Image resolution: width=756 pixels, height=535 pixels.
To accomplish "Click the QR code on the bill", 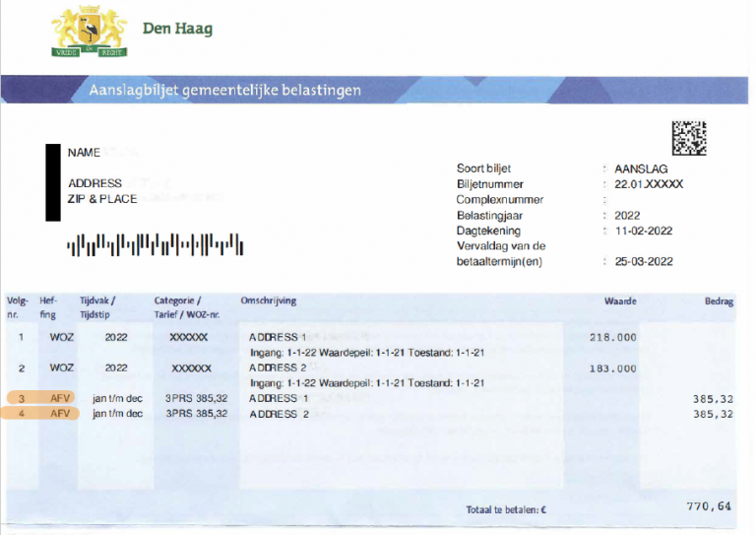I will click(689, 138).
